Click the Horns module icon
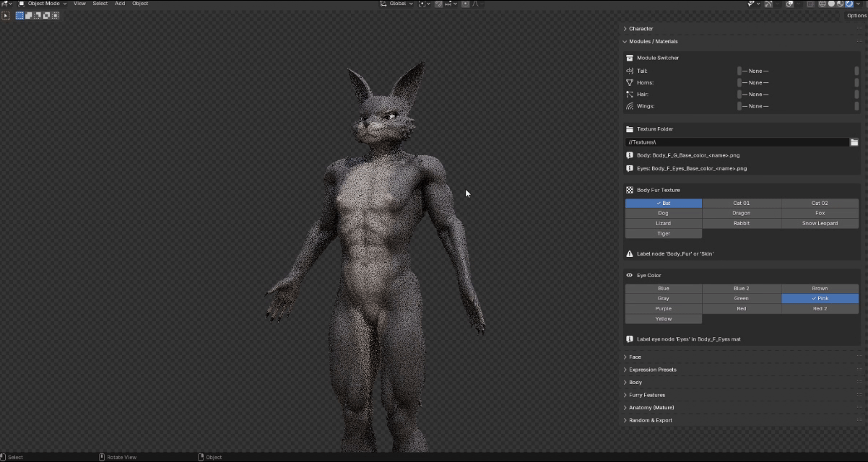The height and width of the screenshot is (462, 868). (x=630, y=82)
